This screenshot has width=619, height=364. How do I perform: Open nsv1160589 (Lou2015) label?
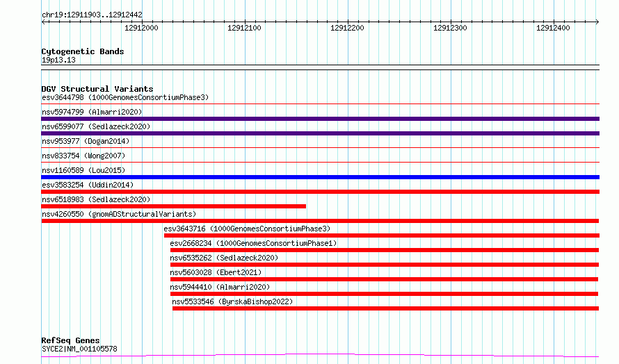click(83, 170)
